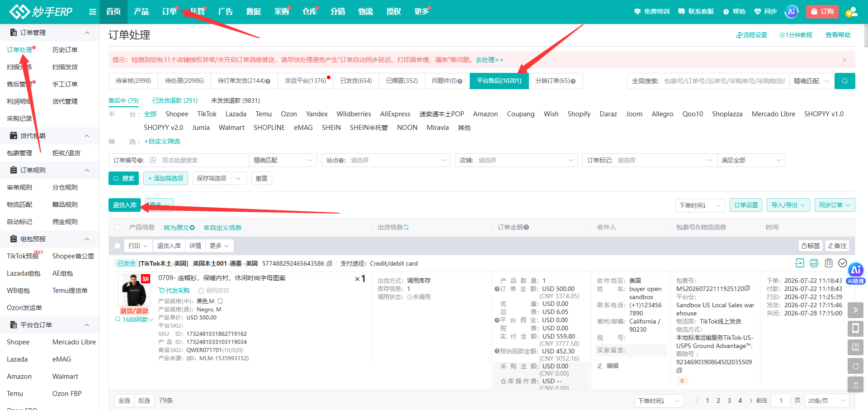The image size is (868, 410).
Task: Collapse the 订单管理 sidebar section
Action: [x=87, y=33]
